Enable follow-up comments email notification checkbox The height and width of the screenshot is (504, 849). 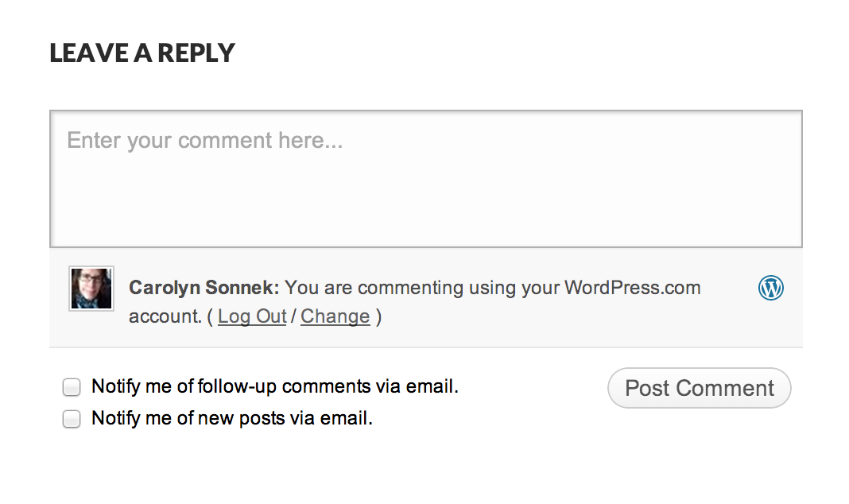tap(72, 388)
